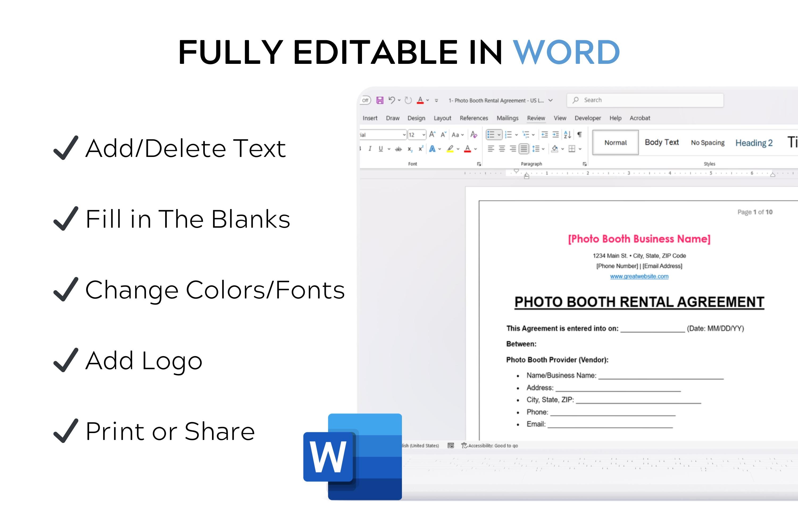Open font color picker arrow in the Font group

pos(475,149)
